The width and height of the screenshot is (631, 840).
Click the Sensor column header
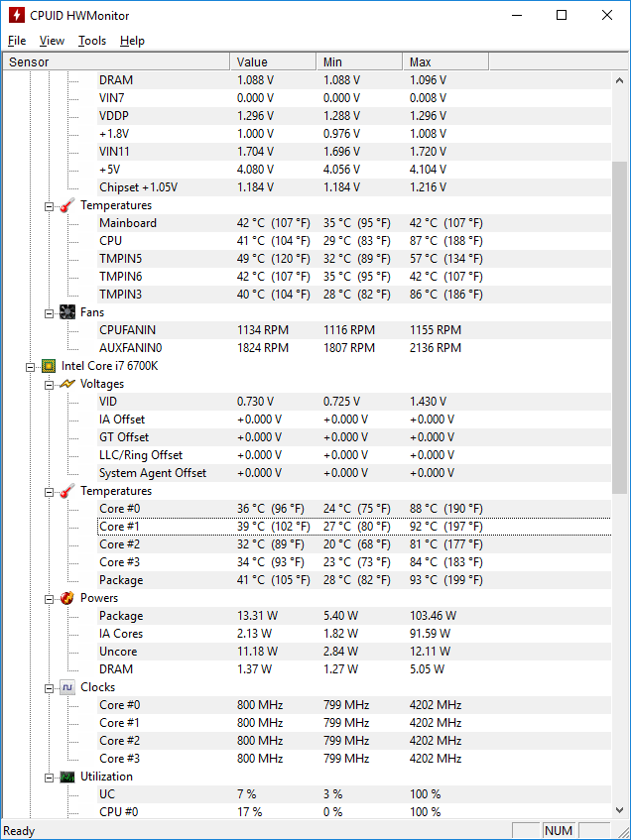coord(116,61)
